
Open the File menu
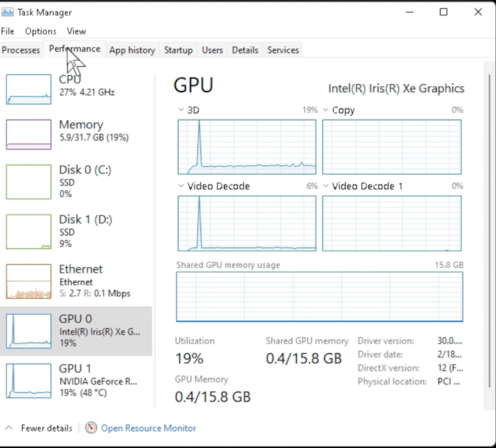[x=8, y=31]
